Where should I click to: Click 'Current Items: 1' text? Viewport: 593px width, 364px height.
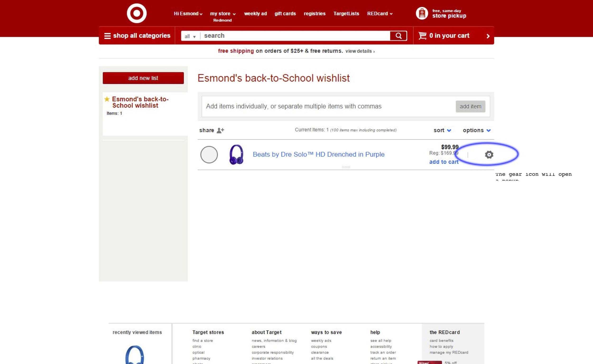(311, 130)
